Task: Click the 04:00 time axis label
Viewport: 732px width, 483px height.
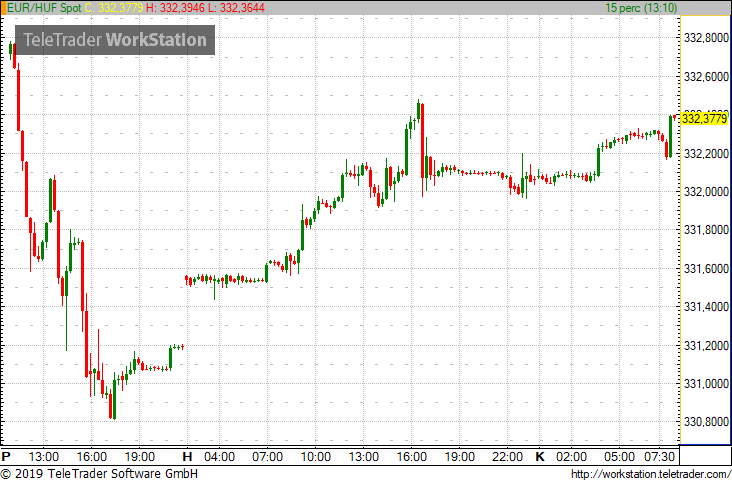Action: (219, 456)
